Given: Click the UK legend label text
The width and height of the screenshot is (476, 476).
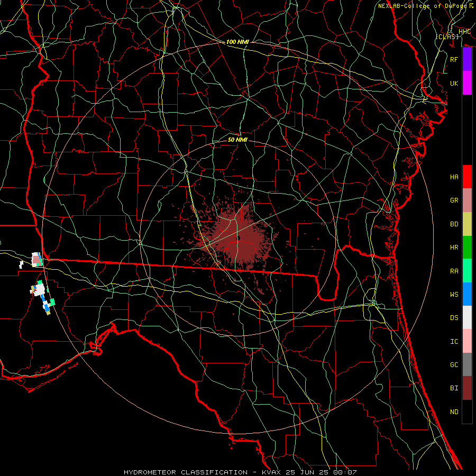Looking at the screenshot, I should [x=454, y=83].
